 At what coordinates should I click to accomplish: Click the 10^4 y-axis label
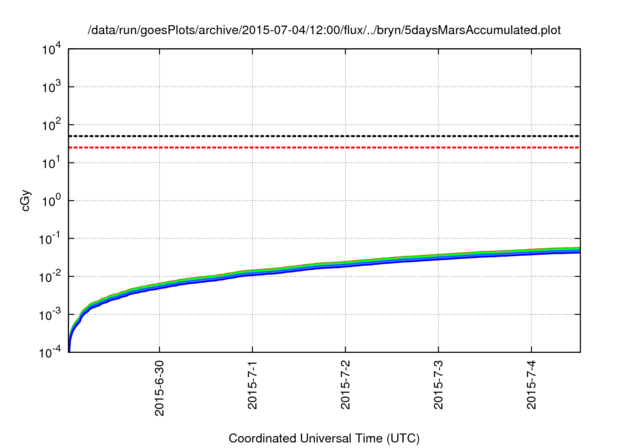[51, 50]
